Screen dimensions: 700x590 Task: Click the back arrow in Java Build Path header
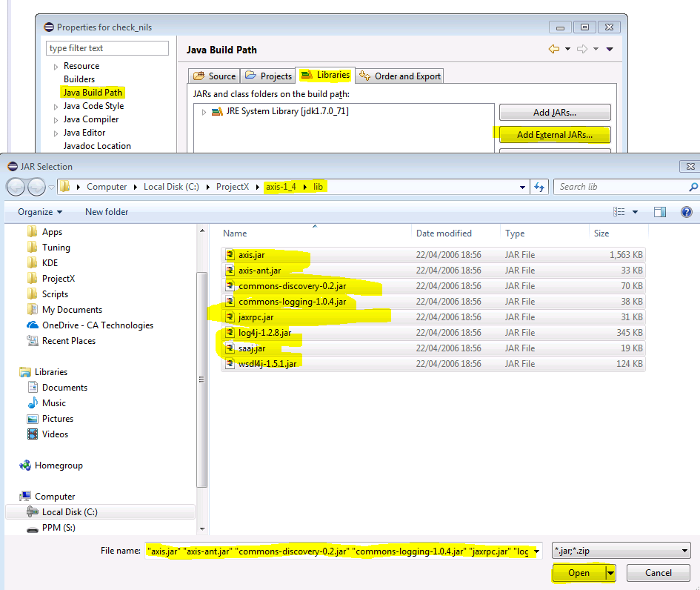point(554,49)
